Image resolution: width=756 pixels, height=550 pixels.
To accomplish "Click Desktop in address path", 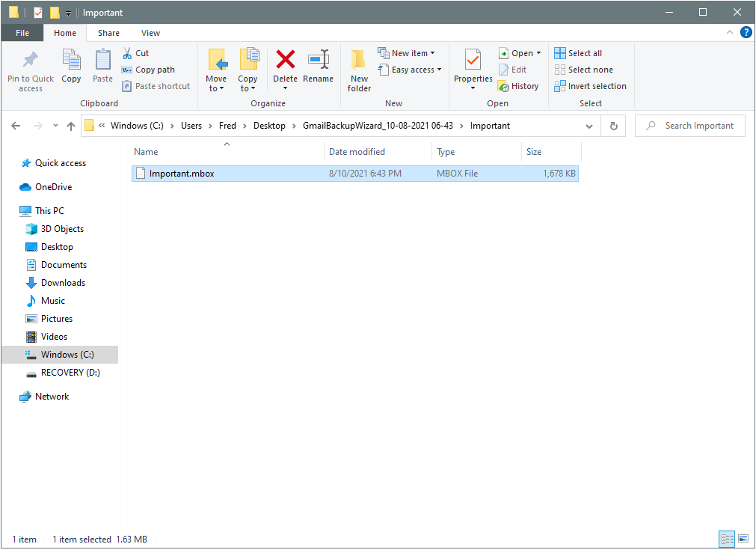I will [269, 126].
